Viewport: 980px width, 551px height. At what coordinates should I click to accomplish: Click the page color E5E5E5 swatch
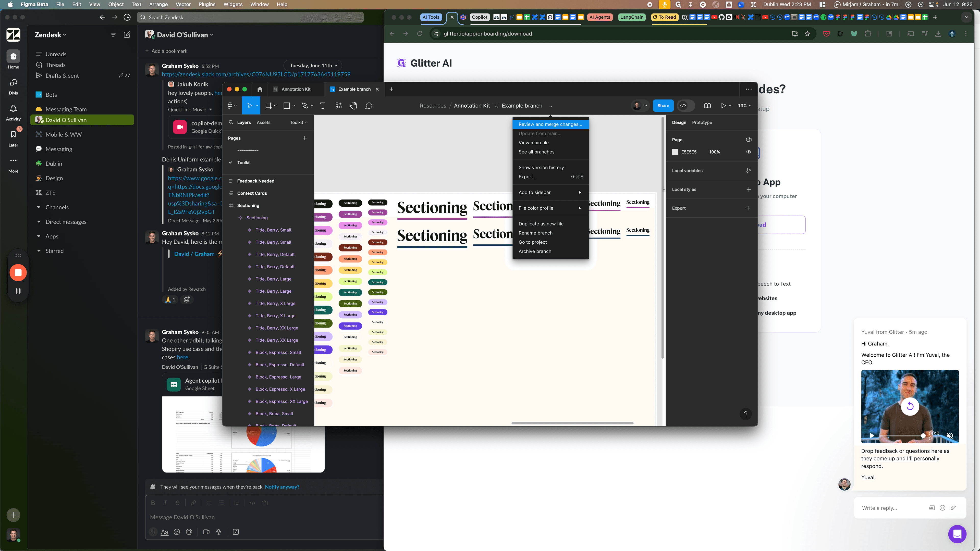pyautogui.click(x=675, y=152)
